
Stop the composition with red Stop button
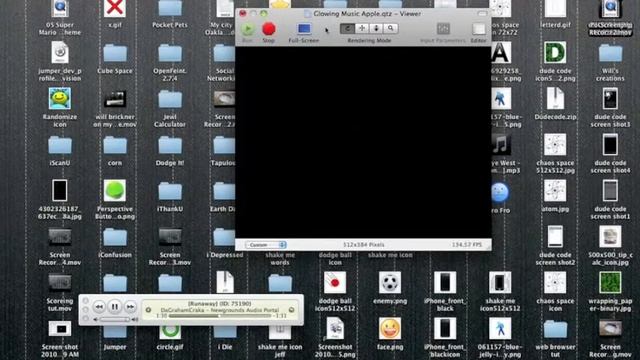pos(269,29)
